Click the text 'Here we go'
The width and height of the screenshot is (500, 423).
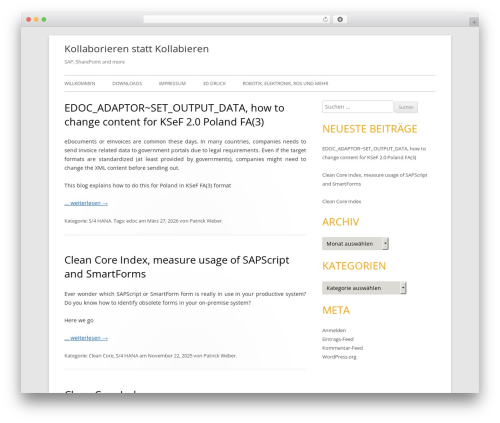coord(79,320)
